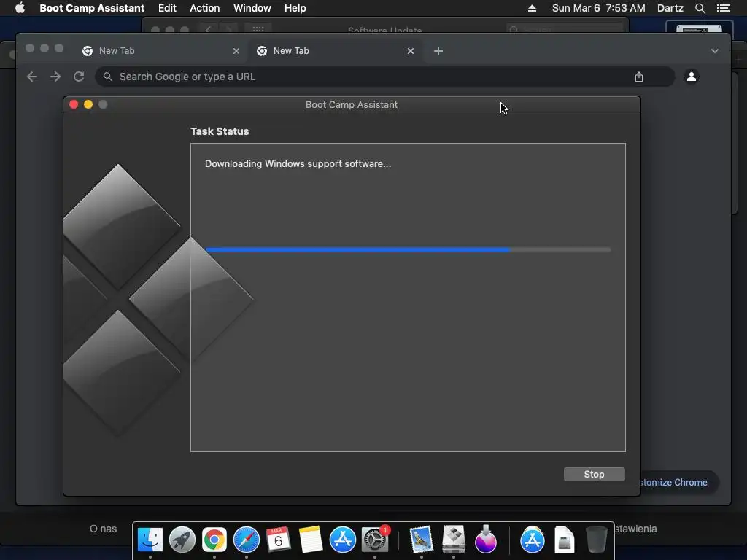Open Calendar from the Dock
This screenshot has height=560, width=747.
278,540
